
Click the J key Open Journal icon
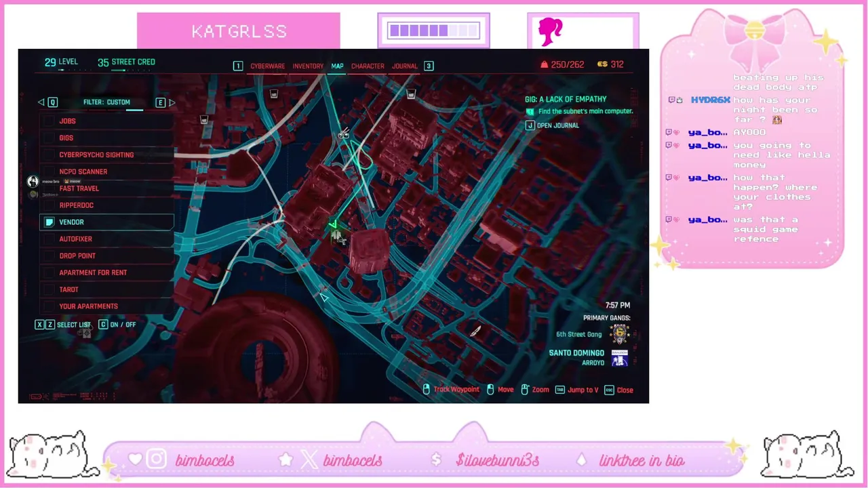click(x=530, y=125)
